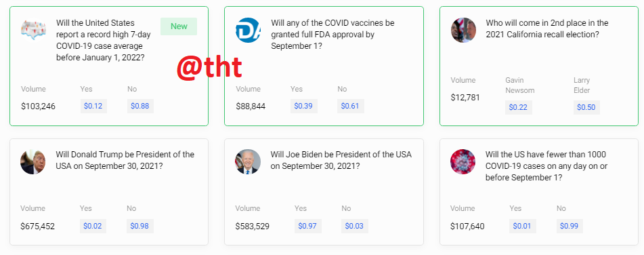Click the California recall election avatar

[463, 30]
